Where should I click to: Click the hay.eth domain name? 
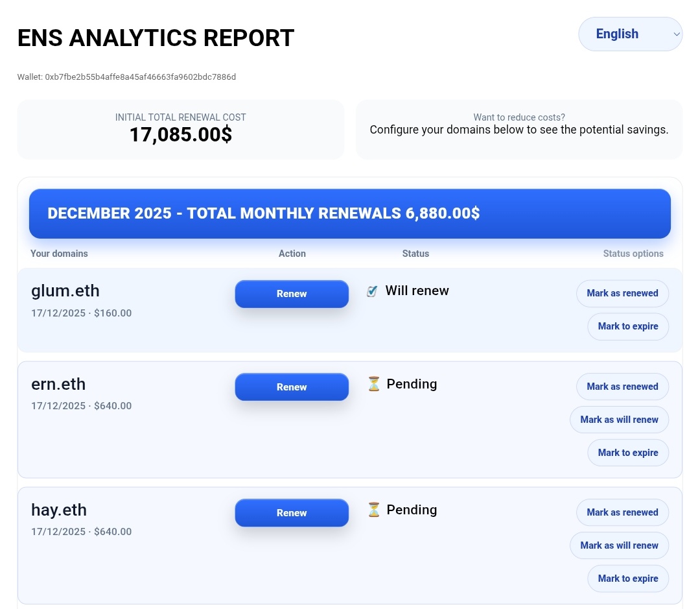tap(59, 510)
